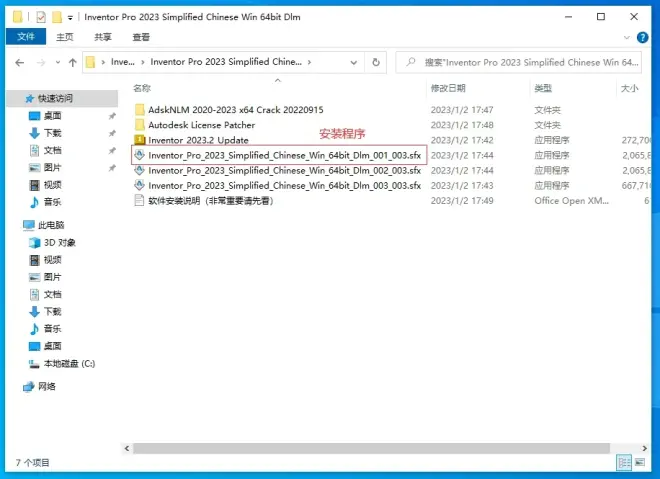Select the Autodesk License Patcher folder icon
Screen dimensions: 660x479
[140, 125]
